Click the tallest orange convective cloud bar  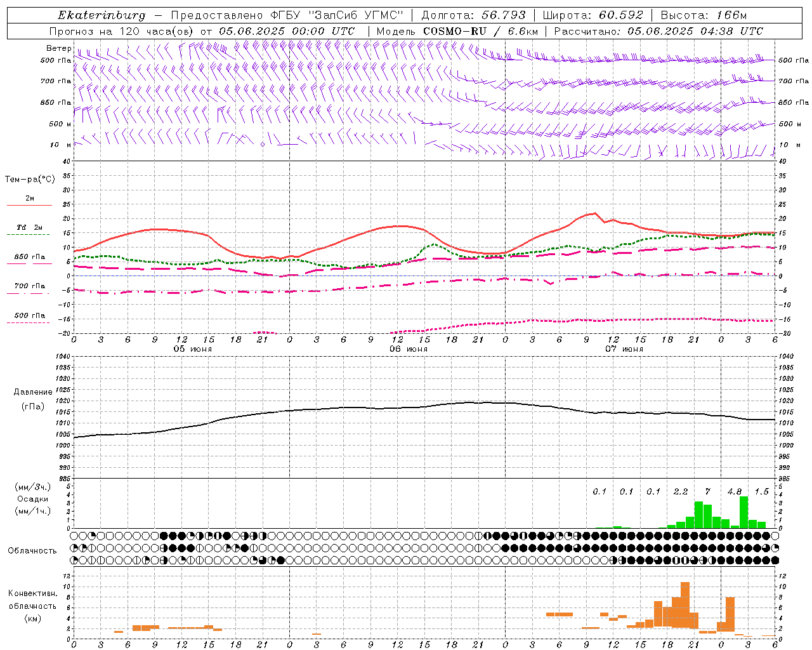tap(685, 605)
